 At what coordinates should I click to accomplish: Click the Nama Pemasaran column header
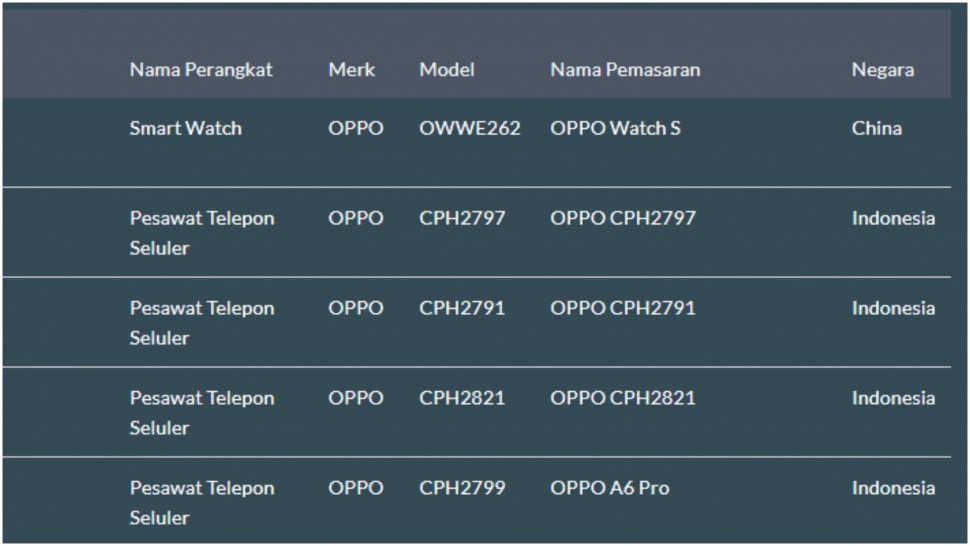click(x=625, y=70)
